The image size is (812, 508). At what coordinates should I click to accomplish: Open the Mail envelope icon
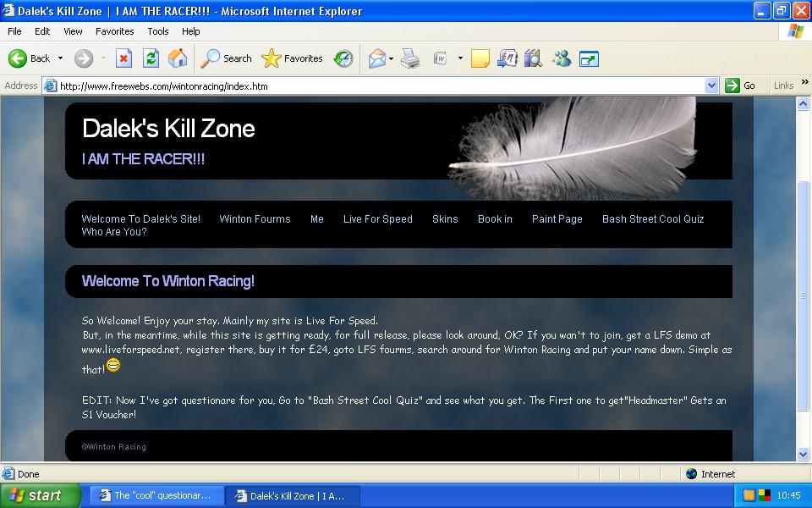(x=377, y=58)
